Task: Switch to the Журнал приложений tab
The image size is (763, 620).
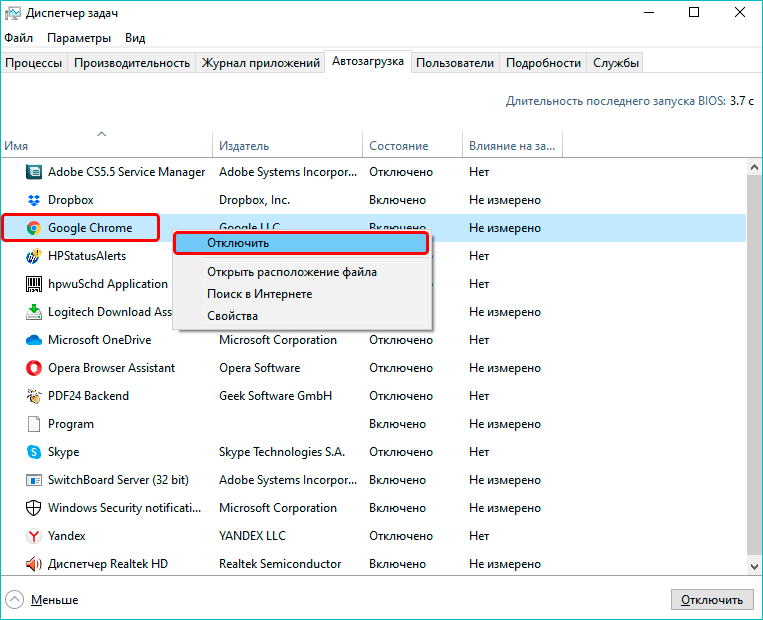Action: click(260, 63)
